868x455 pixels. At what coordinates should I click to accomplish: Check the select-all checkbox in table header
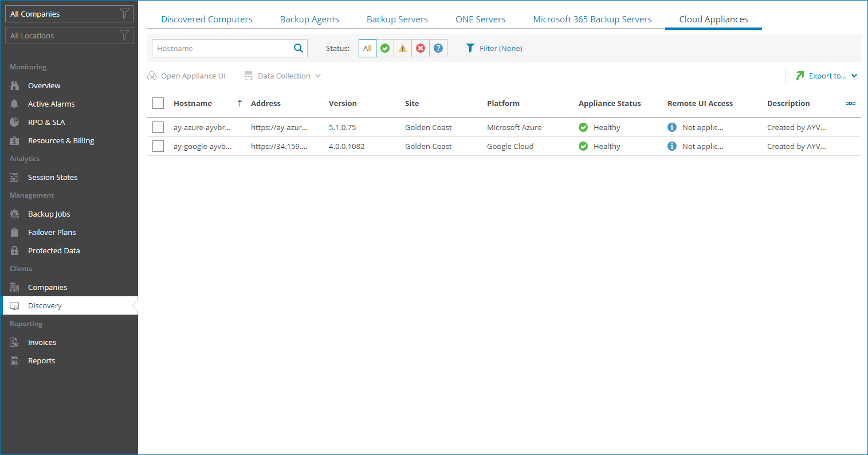[x=158, y=103]
